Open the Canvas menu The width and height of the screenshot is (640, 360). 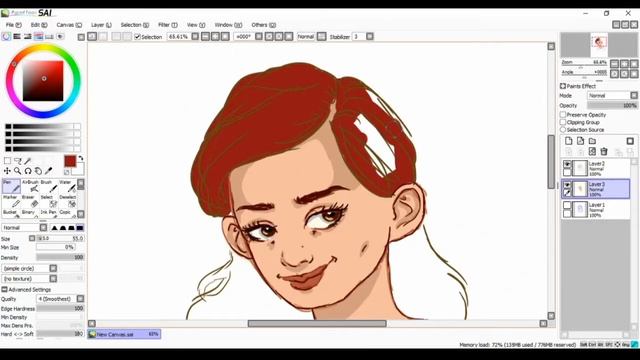pos(69,25)
